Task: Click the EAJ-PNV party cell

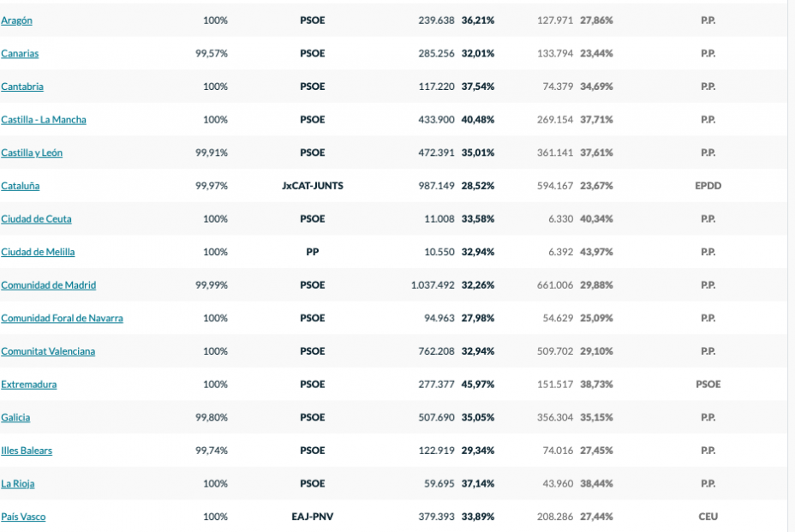Action: coord(313,517)
